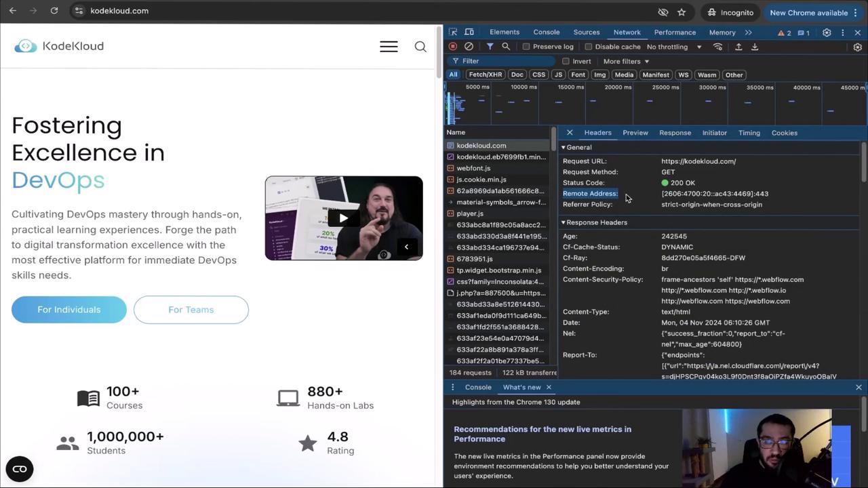Switch to the Console drawer tab
This screenshot has height=488, width=868.
478,387
